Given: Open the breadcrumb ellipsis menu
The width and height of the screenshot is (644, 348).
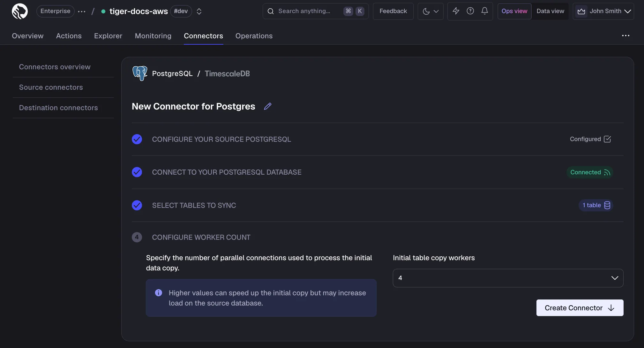Looking at the screenshot, I should pos(82,11).
